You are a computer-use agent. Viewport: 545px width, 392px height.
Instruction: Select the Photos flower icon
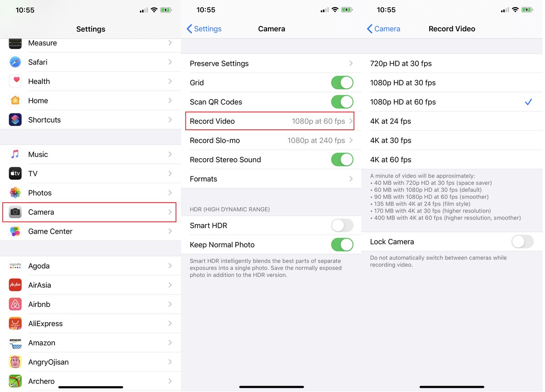tap(15, 193)
